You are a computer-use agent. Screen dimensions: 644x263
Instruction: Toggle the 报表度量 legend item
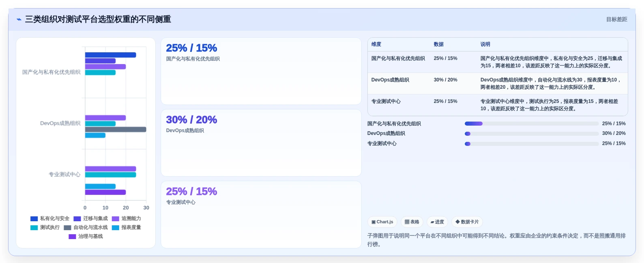click(x=127, y=227)
